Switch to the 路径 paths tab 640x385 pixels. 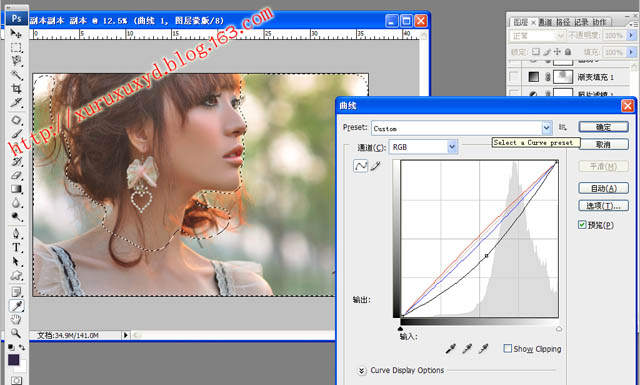(563, 22)
